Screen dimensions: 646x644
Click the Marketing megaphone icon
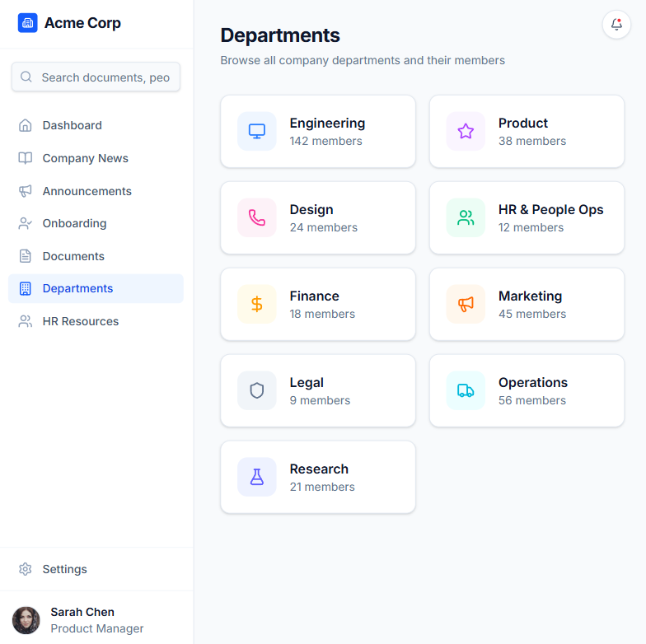tap(466, 305)
